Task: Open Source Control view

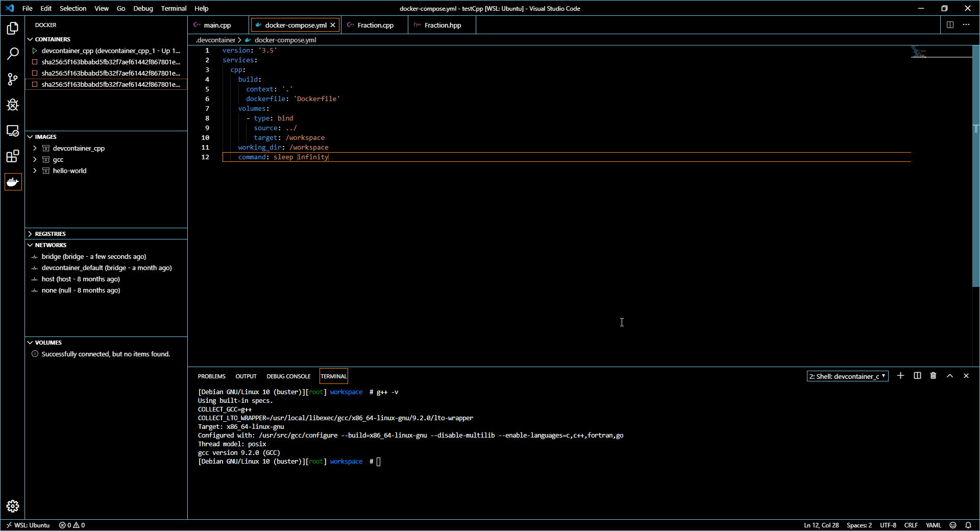Action: [13, 79]
